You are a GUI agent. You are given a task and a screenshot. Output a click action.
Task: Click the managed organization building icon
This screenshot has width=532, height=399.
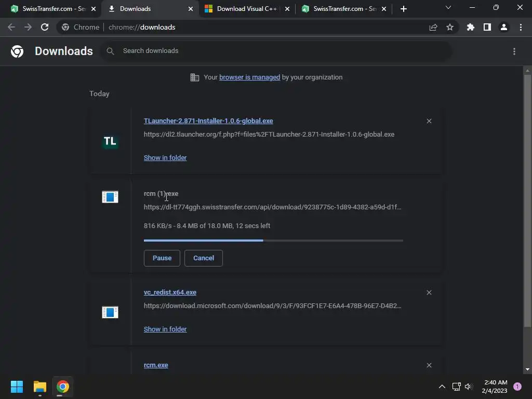tap(195, 77)
